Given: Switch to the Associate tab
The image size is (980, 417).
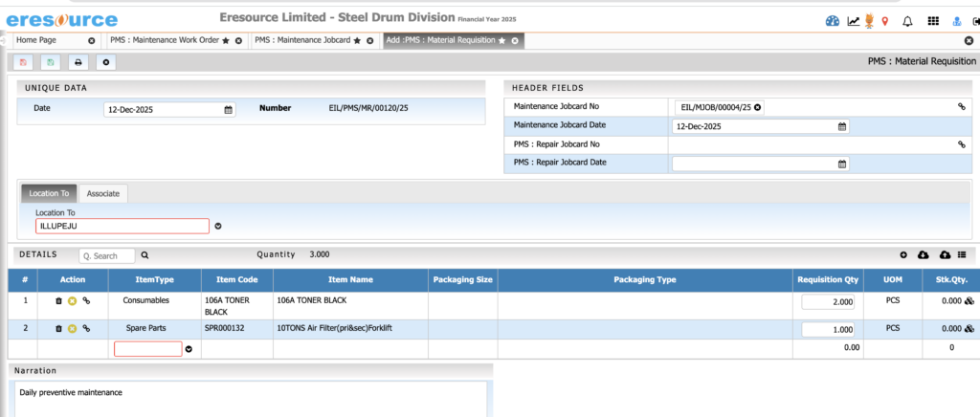Looking at the screenshot, I should coord(102,193).
